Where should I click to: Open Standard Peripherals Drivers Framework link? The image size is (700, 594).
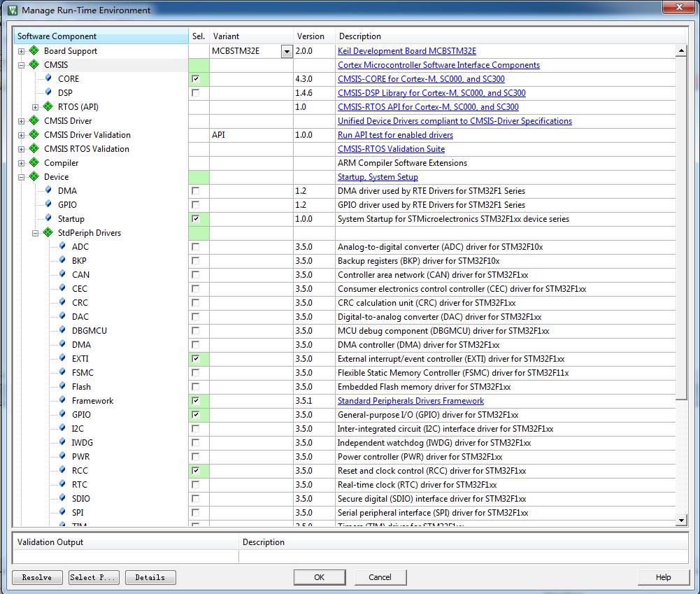[x=410, y=401]
